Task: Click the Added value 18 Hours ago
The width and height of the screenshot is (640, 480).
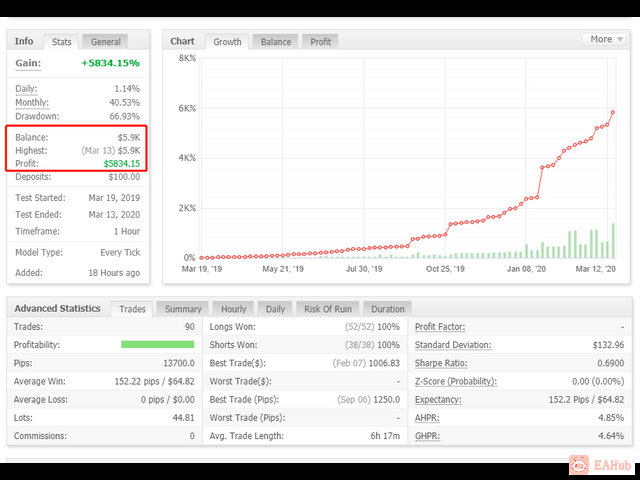Action: click(x=114, y=273)
